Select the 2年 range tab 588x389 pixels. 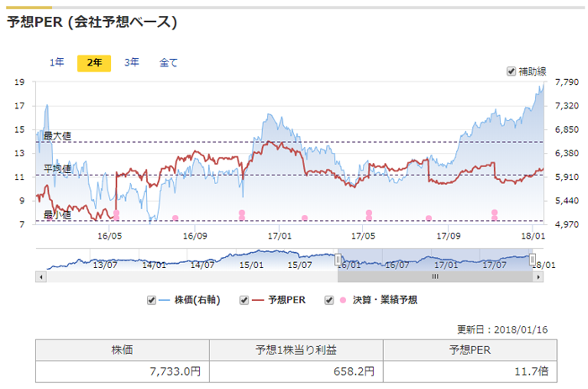pos(94,63)
